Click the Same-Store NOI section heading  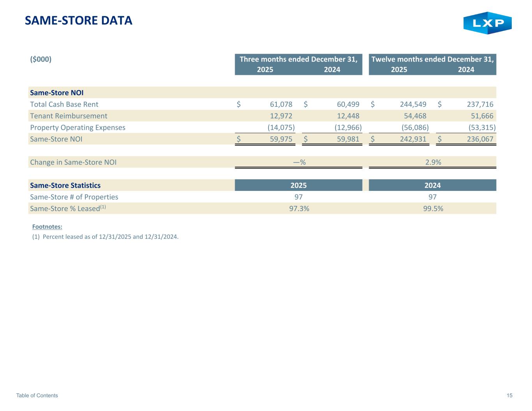(57, 93)
